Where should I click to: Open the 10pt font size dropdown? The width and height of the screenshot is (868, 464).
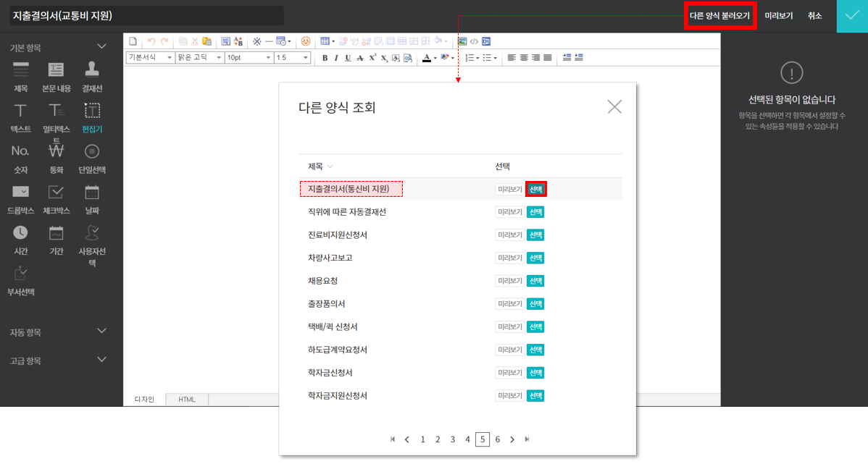pyautogui.click(x=249, y=58)
